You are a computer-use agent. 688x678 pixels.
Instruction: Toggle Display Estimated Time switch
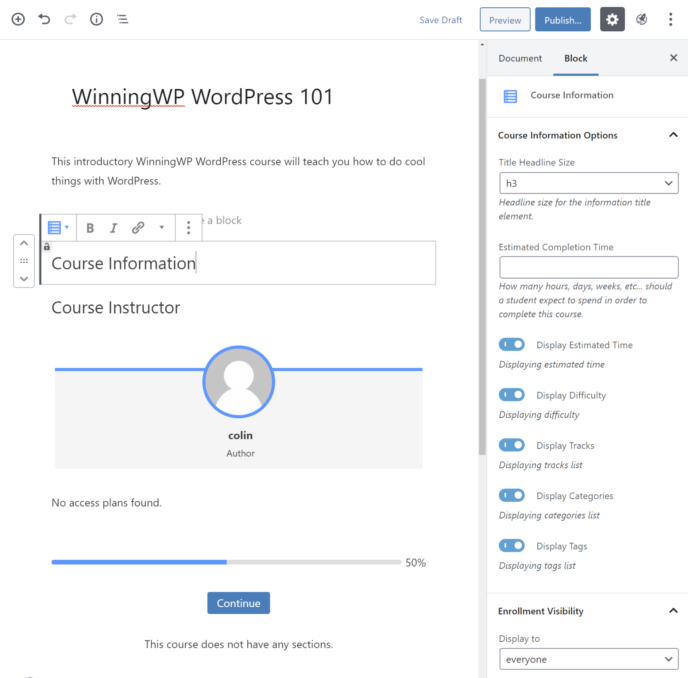[512, 344]
